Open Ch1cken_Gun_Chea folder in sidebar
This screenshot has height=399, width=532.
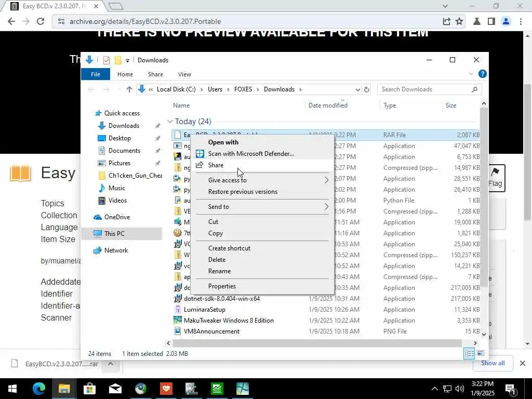(x=135, y=176)
